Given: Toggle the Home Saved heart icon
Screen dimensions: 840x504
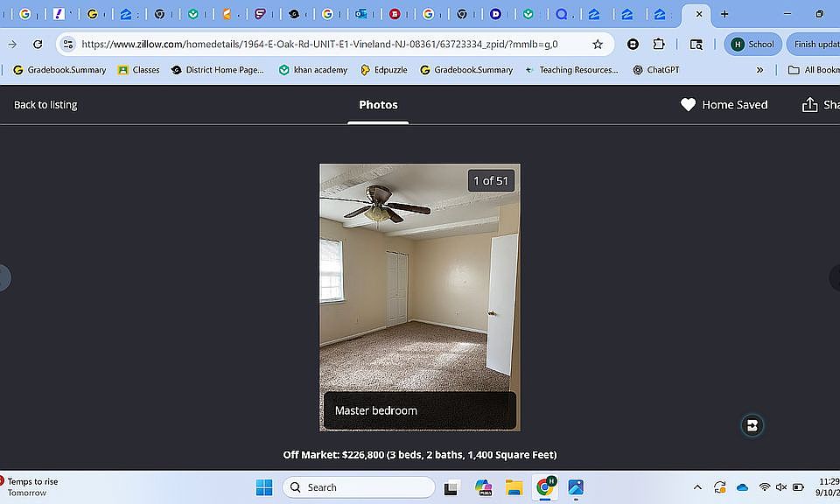Looking at the screenshot, I should pos(688,105).
